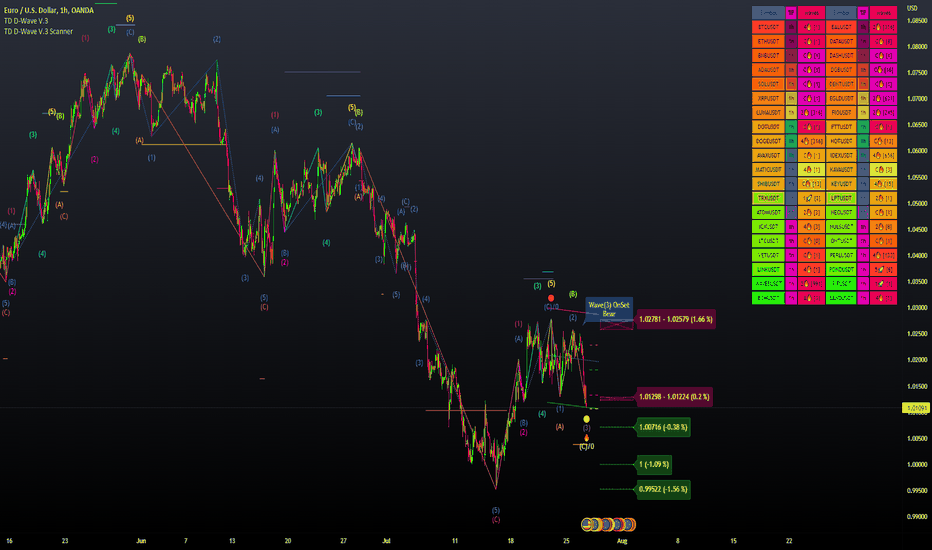This screenshot has width=932, height=550.
Task: Click the PERLUSDT scanner cell
Action: [841, 255]
